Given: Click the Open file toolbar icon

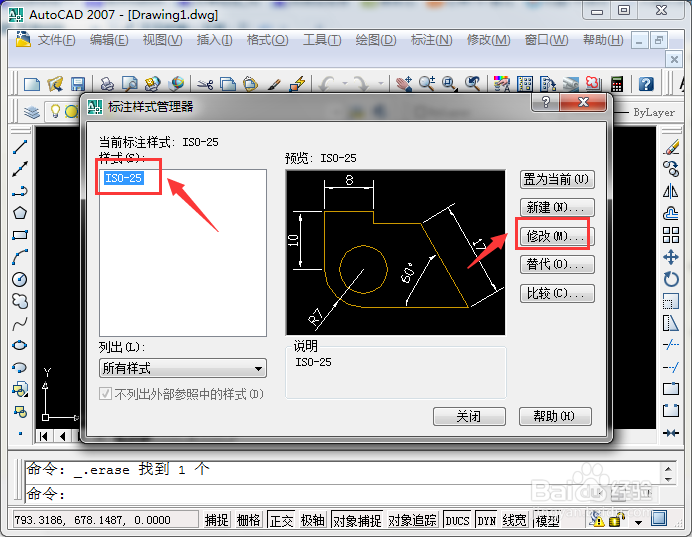Looking at the screenshot, I should point(55,83).
